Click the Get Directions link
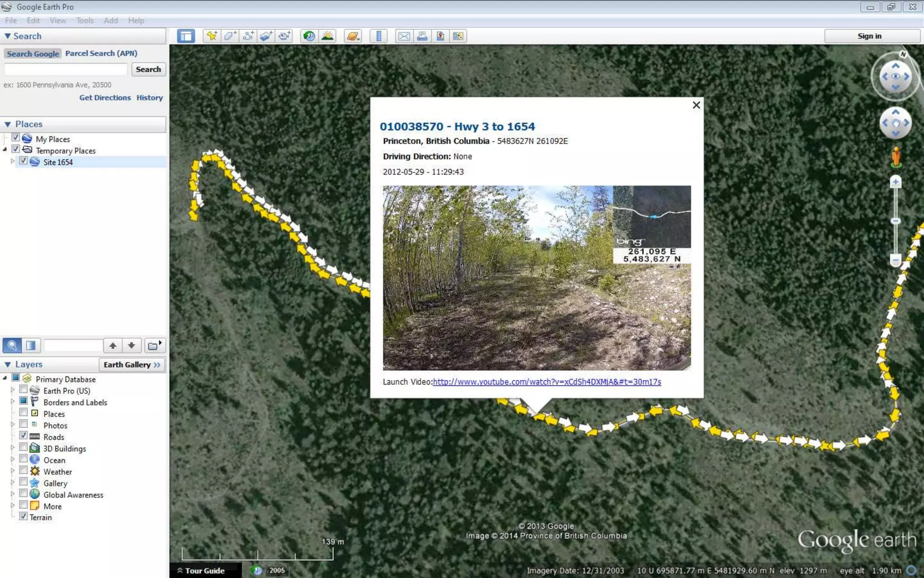Viewport: 924px width, 578px height. click(x=105, y=98)
